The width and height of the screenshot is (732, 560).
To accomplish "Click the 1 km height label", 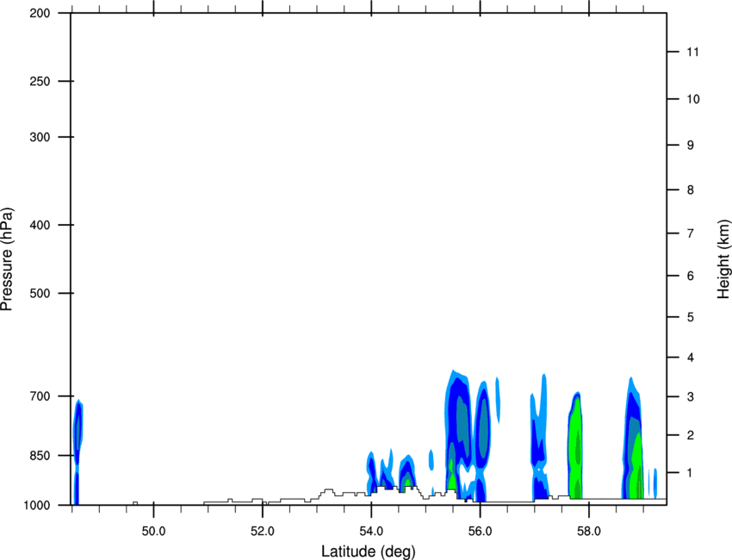I will [x=691, y=473].
